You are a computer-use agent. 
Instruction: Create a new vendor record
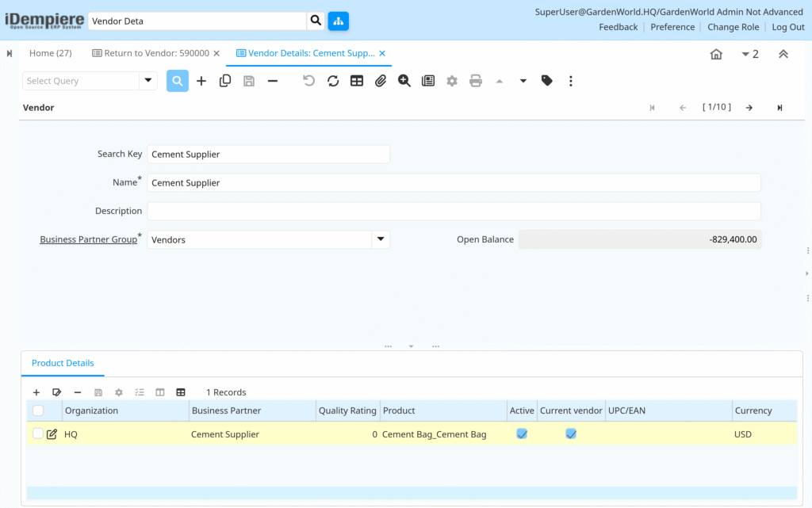pos(201,81)
